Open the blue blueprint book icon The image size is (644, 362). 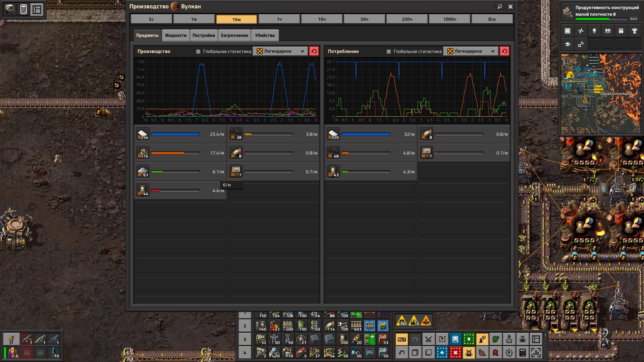pyautogui.click(x=455, y=339)
